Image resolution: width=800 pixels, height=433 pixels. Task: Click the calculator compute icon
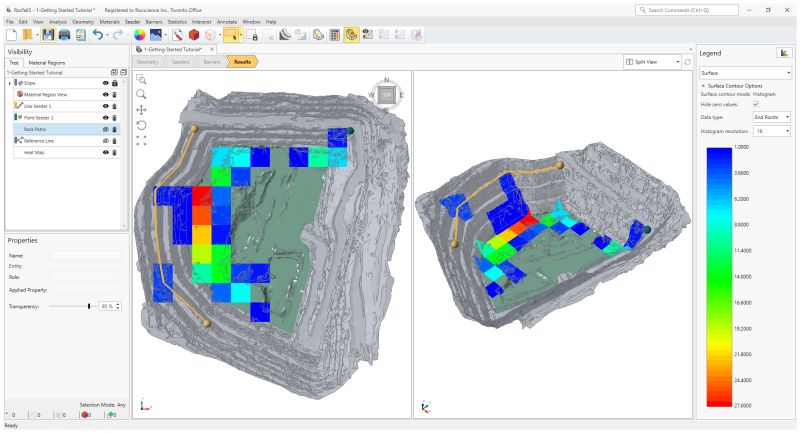[335, 35]
